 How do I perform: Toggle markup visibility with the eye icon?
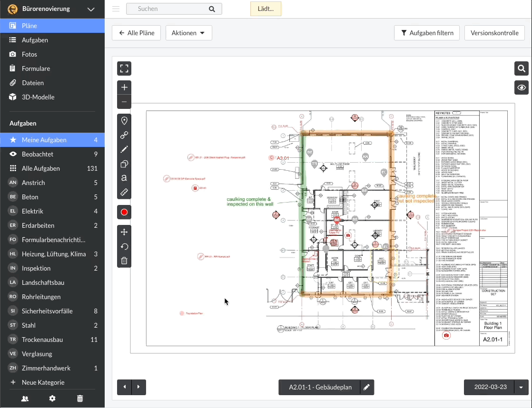pyautogui.click(x=522, y=87)
